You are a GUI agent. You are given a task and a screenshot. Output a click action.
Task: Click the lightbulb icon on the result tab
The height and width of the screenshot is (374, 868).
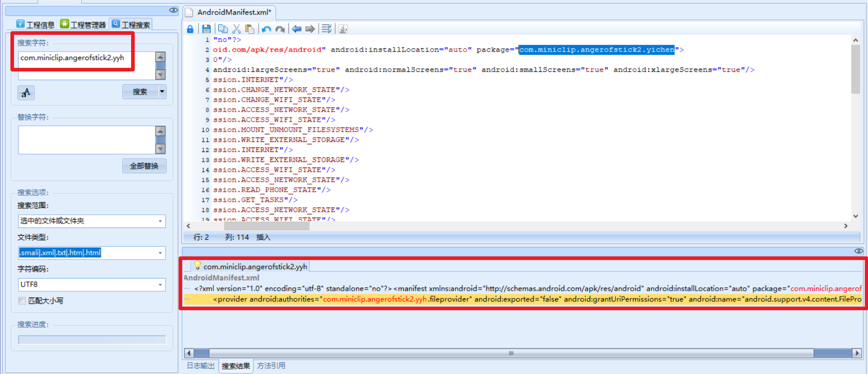(198, 266)
